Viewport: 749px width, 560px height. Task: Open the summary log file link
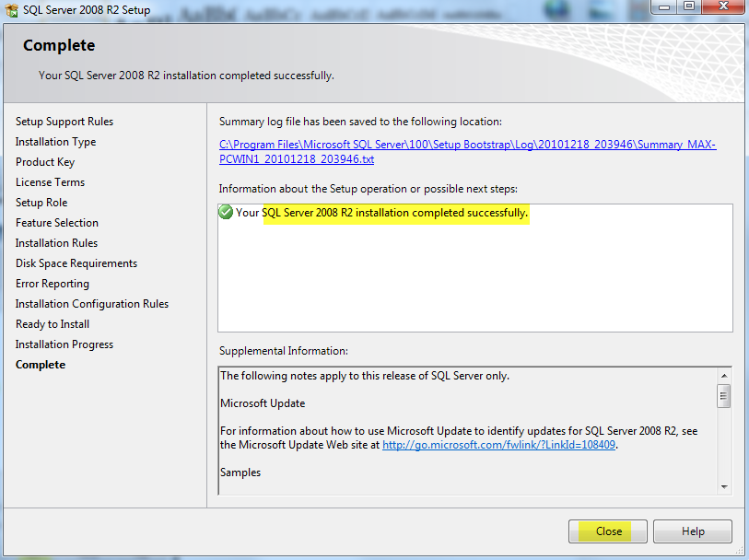point(467,152)
